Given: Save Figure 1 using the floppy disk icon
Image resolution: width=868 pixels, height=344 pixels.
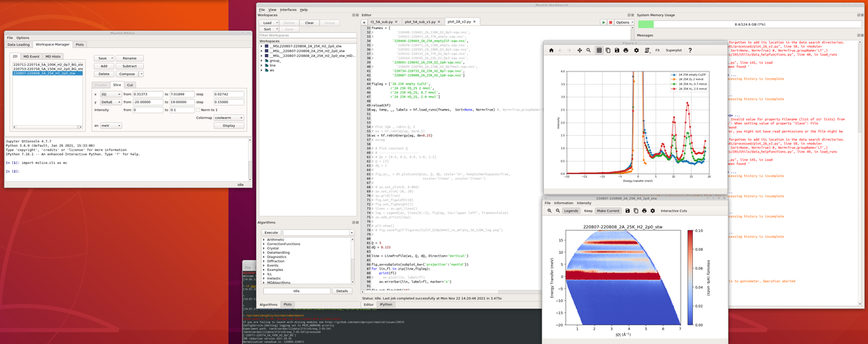Looking at the screenshot, I should (617, 51).
